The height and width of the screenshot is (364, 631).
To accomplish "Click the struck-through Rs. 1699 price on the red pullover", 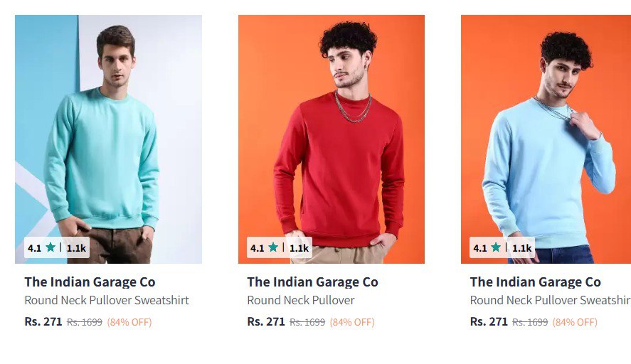I will [307, 322].
